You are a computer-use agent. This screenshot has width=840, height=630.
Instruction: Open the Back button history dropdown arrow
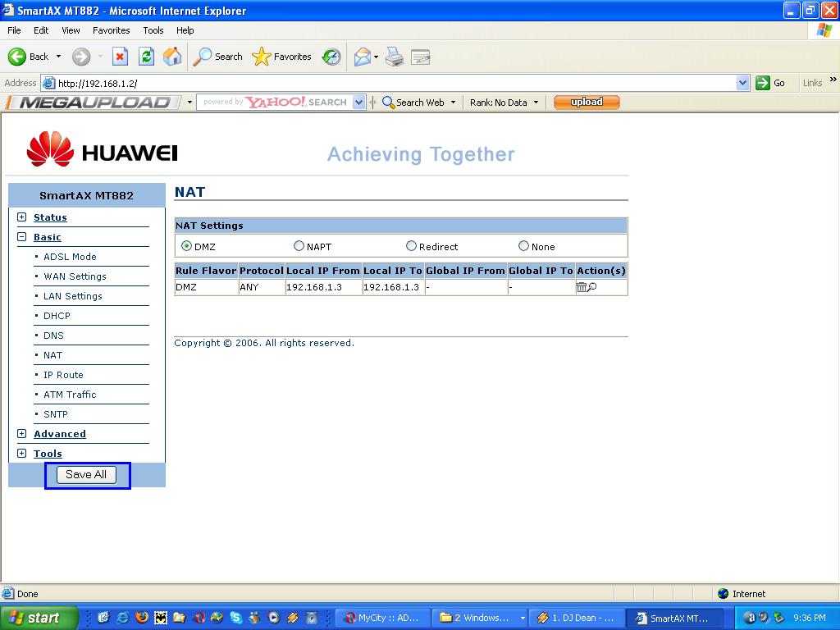(x=58, y=57)
